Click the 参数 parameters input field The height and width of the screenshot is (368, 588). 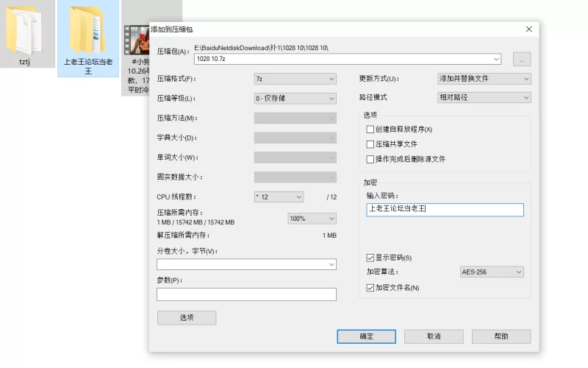(246, 294)
